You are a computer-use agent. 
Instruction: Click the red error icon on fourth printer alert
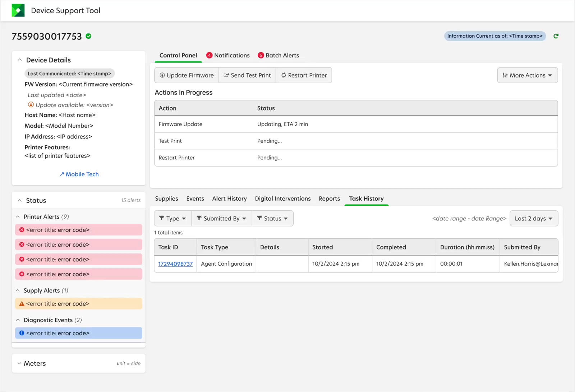click(x=22, y=274)
